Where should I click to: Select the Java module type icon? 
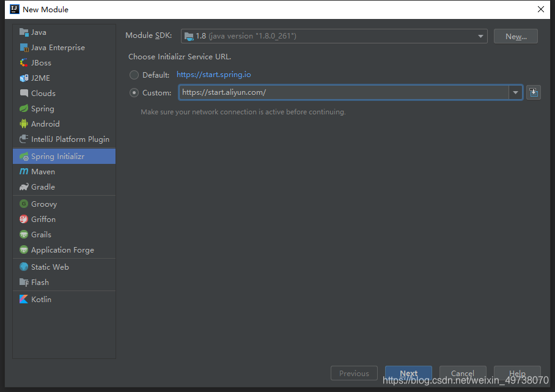[24, 32]
